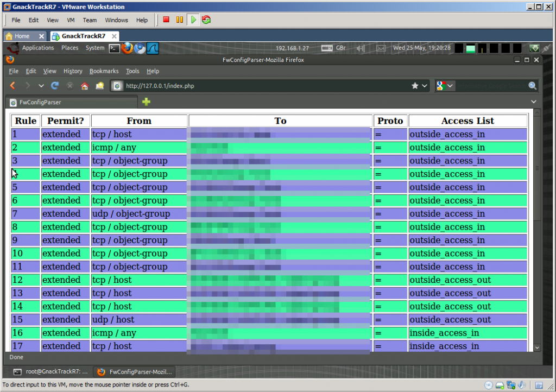
Task: Open the volume speaker icon in the panel
Action: click(361, 48)
